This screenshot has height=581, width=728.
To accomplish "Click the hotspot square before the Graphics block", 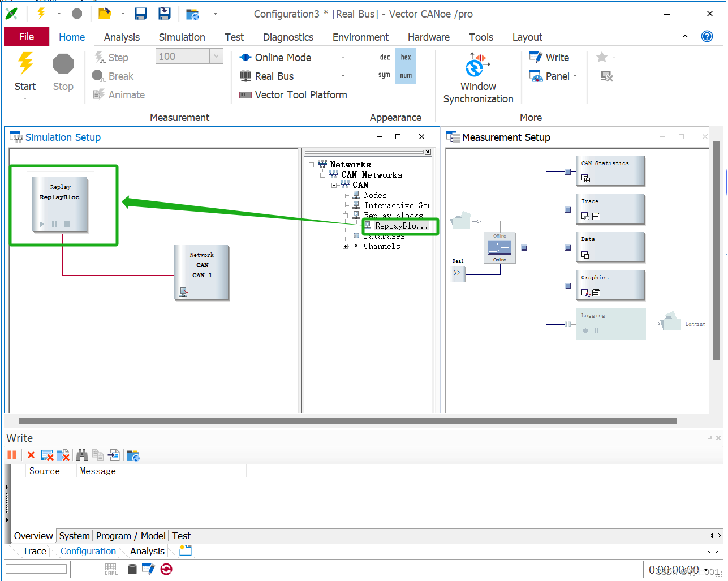I will tap(568, 286).
